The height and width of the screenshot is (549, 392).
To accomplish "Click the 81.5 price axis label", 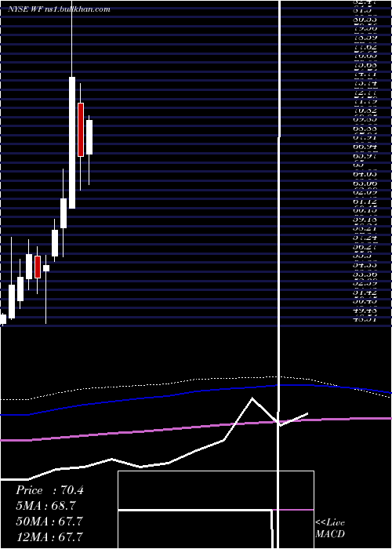I will [362, 11].
